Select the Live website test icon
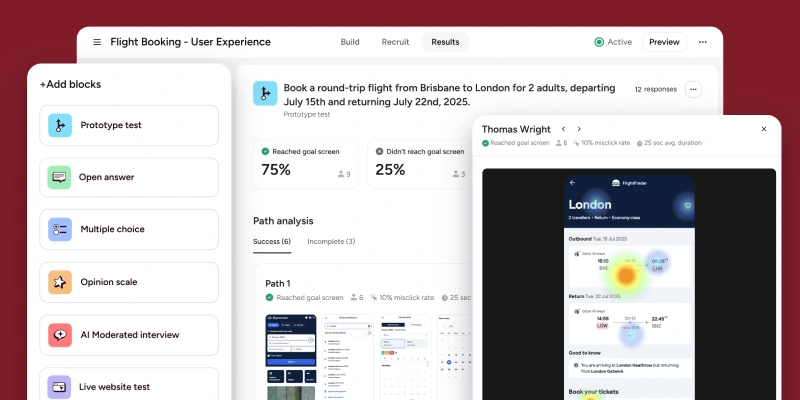This screenshot has width=800, height=400. pos(60,386)
